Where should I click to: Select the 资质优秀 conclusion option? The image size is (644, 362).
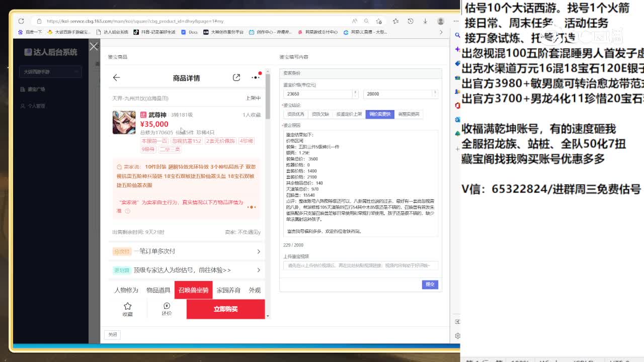click(295, 114)
